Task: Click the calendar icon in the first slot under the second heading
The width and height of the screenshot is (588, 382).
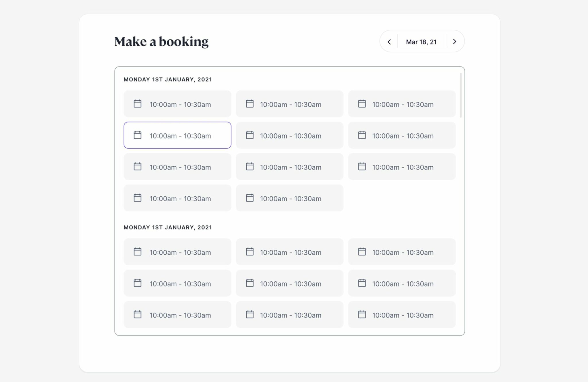Action: pyautogui.click(x=138, y=252)
